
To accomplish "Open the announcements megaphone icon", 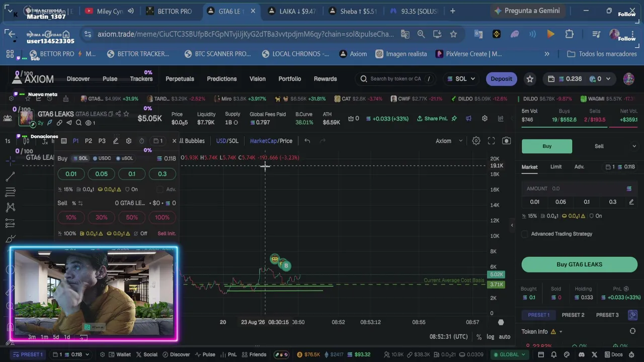I will pos(468,118).
